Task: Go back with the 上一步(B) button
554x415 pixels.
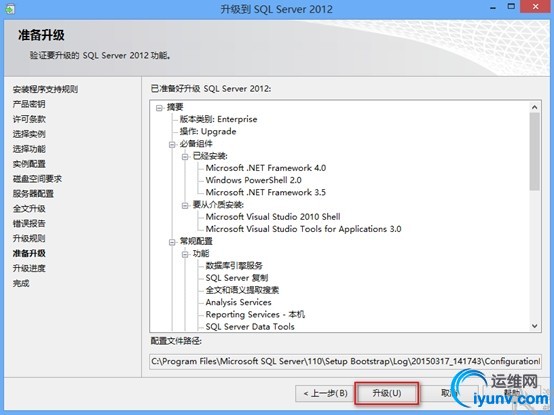Action: tap(325, 393)
